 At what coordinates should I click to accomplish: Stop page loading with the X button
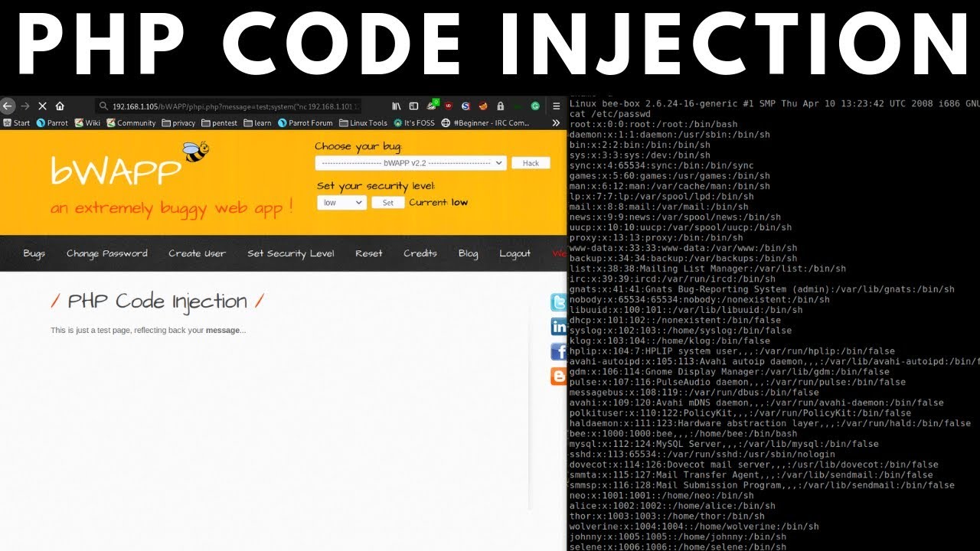coord(42,106)
